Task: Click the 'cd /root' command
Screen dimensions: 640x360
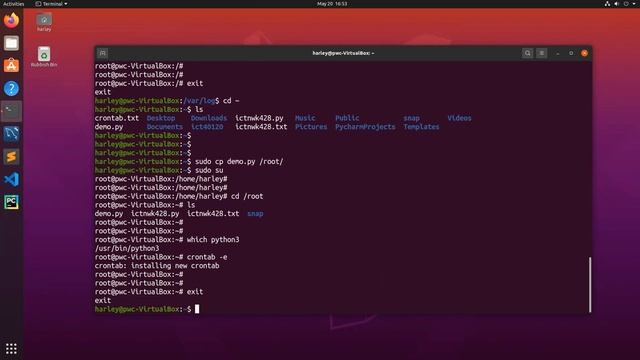Action: pyautogui.click(x=247, y=196)
